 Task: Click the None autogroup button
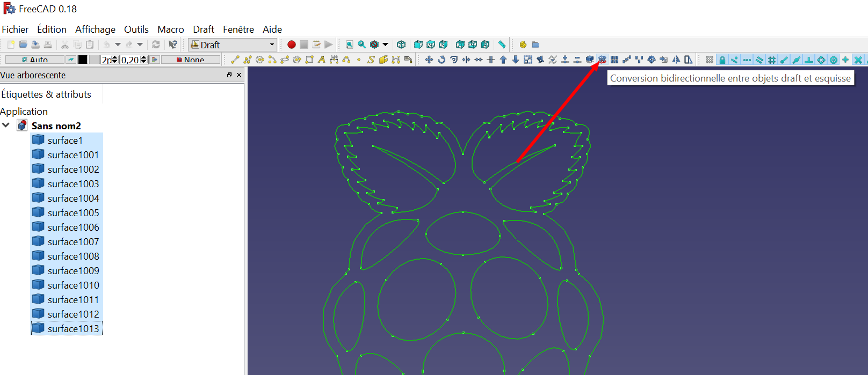point(191,60)
